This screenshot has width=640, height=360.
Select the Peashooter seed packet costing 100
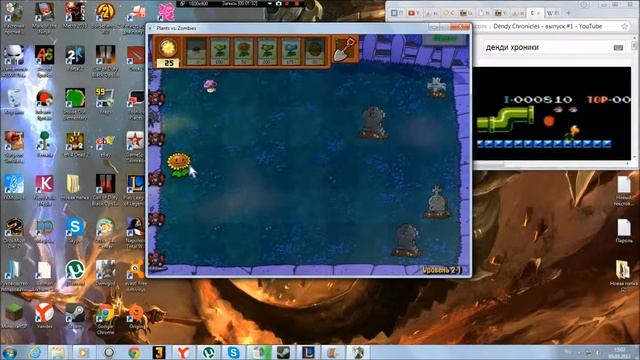click(x=220, y=51)
